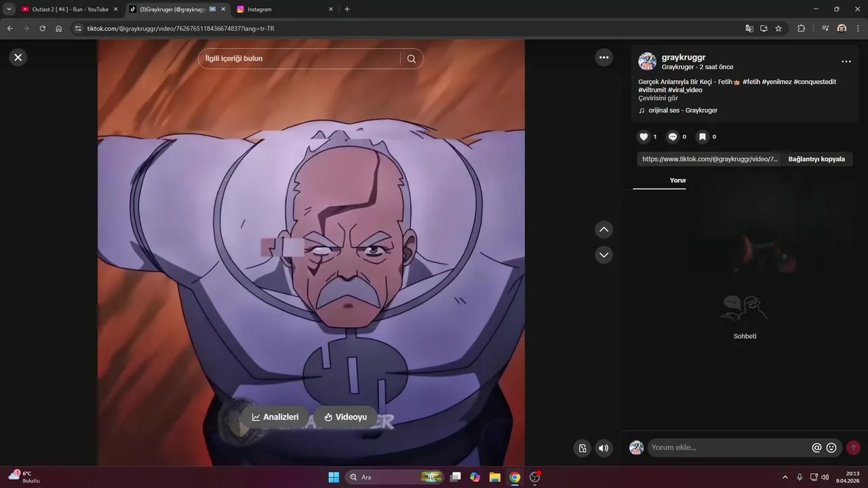The height and width of the screenshot is (488, 868).
Task: Click the auto-scroll icon beside volume
Action: pos(582,448)
